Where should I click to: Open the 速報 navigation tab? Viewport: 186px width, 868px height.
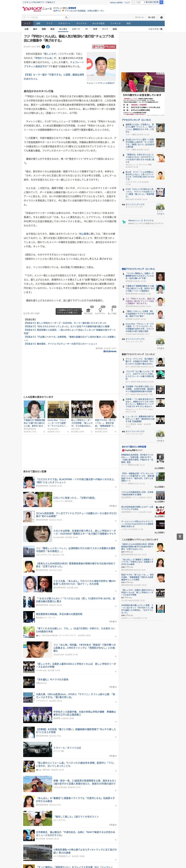pyautogui.click(x=38, y=24)
